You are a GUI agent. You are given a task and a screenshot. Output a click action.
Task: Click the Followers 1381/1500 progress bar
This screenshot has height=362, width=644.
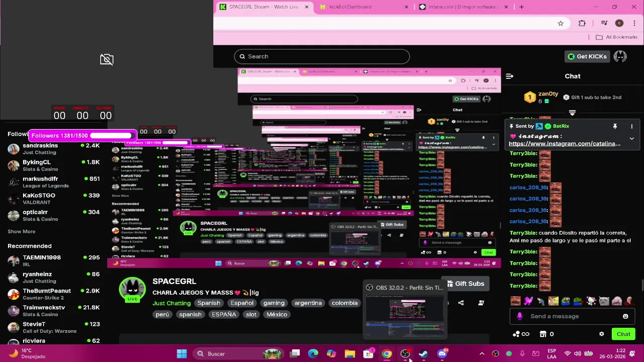83,135
